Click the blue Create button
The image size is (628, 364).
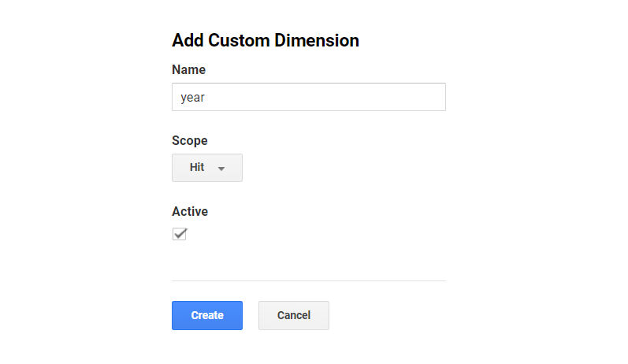tap(207, 316)
